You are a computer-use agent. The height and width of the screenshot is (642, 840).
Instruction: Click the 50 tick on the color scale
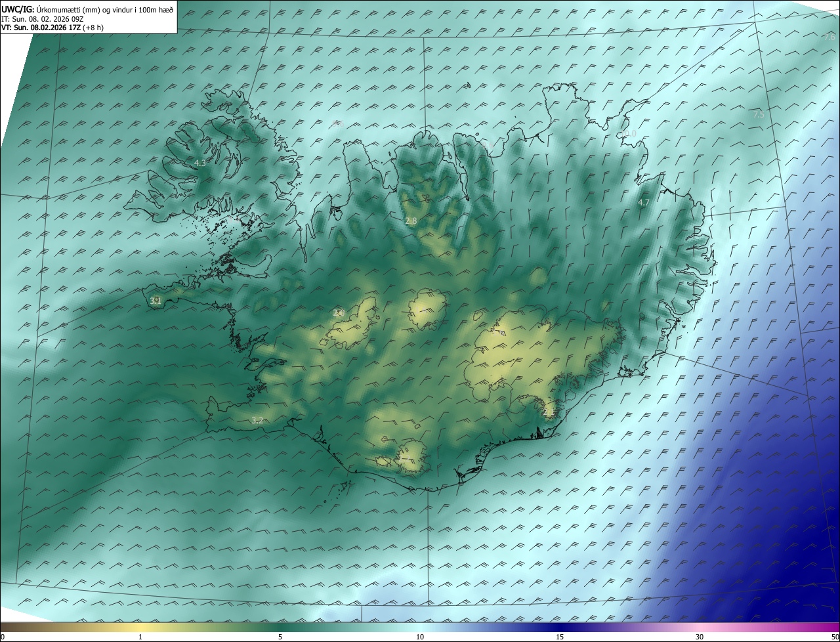tap(835, 637)
